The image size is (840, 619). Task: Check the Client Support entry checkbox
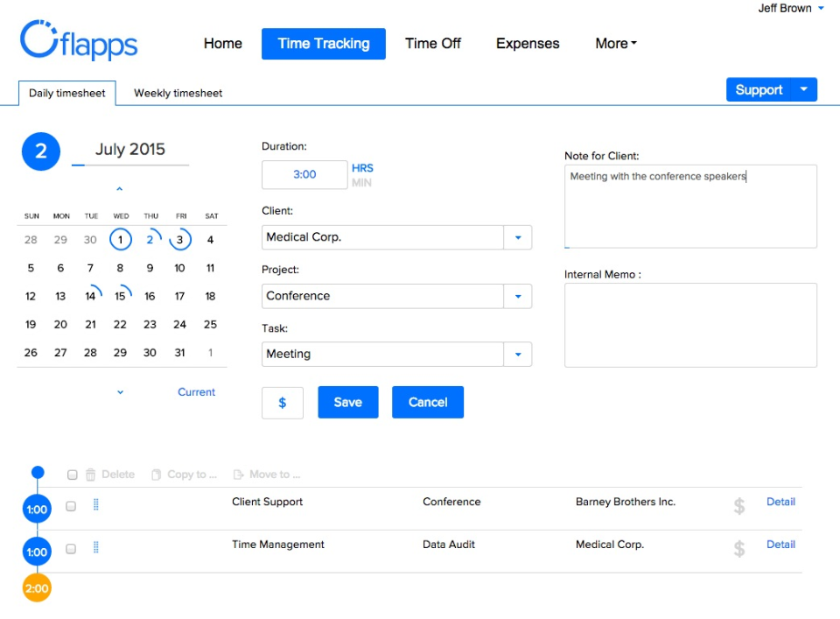(x=71, y=506)
